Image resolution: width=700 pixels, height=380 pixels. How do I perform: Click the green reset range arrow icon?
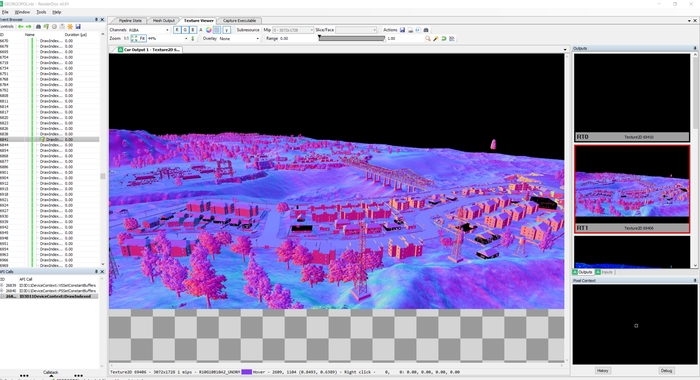[x=444, y=38]
